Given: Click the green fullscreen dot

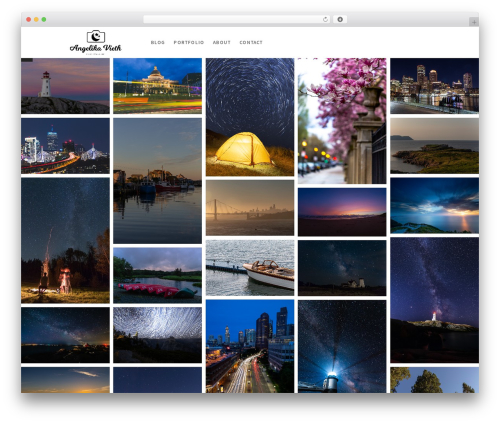Looking at the screenshot, I should tap(44, 20).
